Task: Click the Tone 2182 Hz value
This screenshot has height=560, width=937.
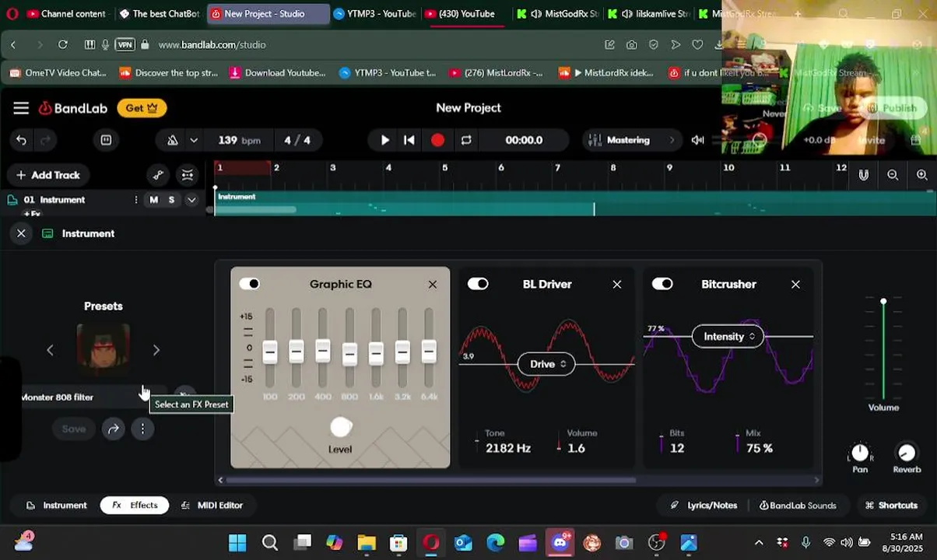Action: (x=508, y=448)
